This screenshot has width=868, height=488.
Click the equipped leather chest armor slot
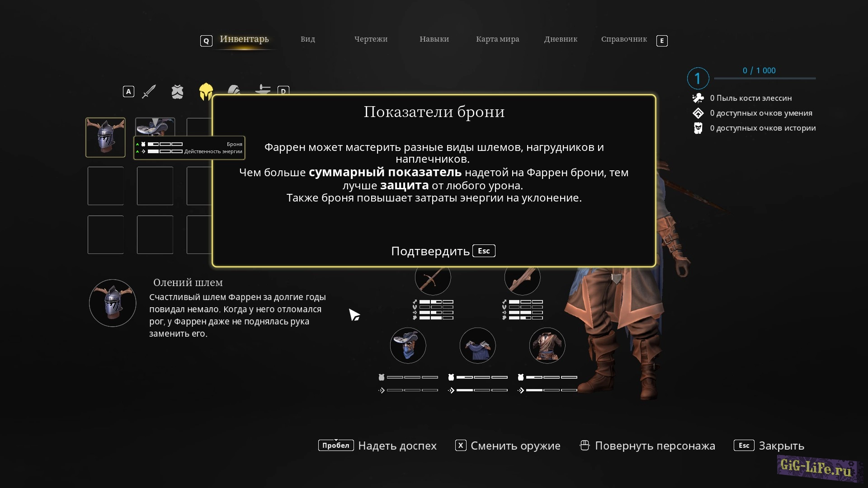click(x=547, y=346)
